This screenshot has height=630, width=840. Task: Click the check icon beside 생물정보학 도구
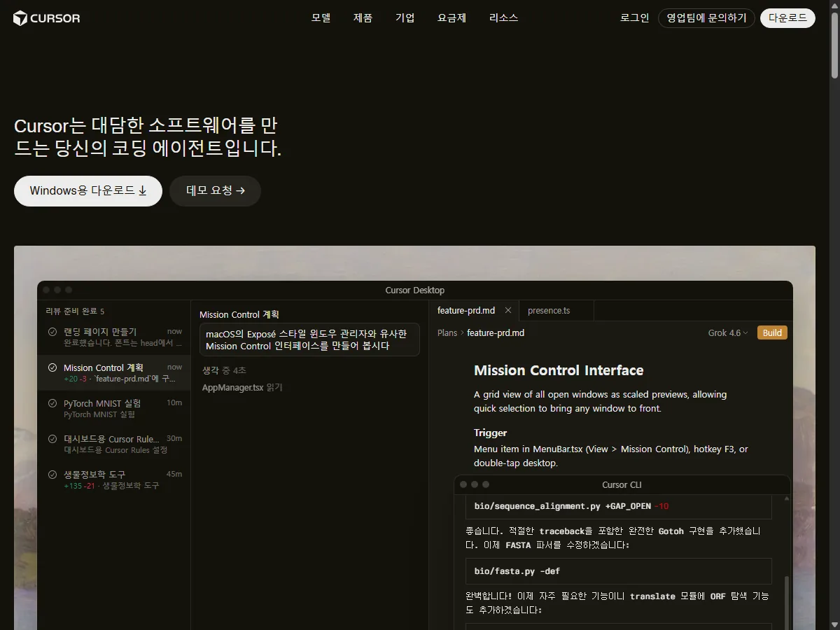point(52,475)
